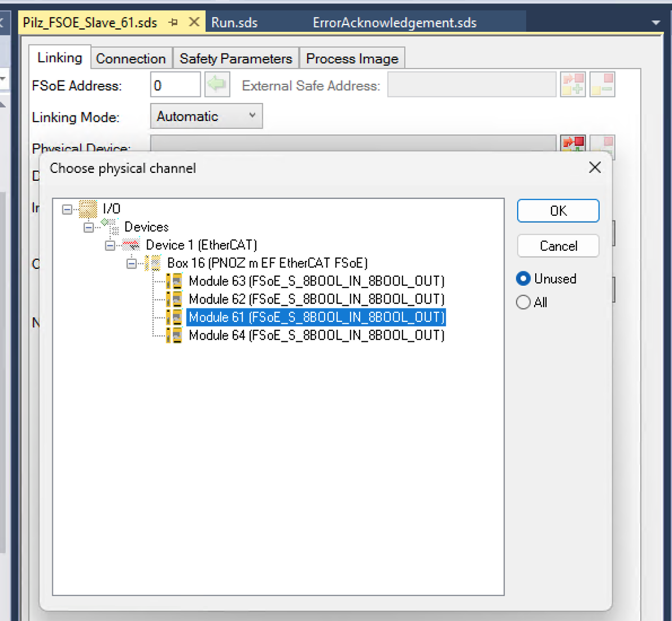
Task: Click the External Safe Address field
Action: click(472, 85)
